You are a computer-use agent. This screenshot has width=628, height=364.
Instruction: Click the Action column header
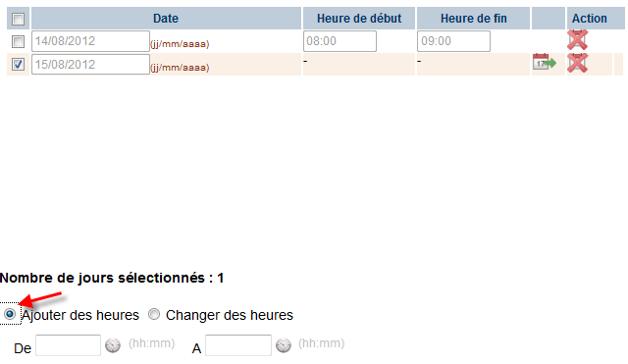(589, 19)
